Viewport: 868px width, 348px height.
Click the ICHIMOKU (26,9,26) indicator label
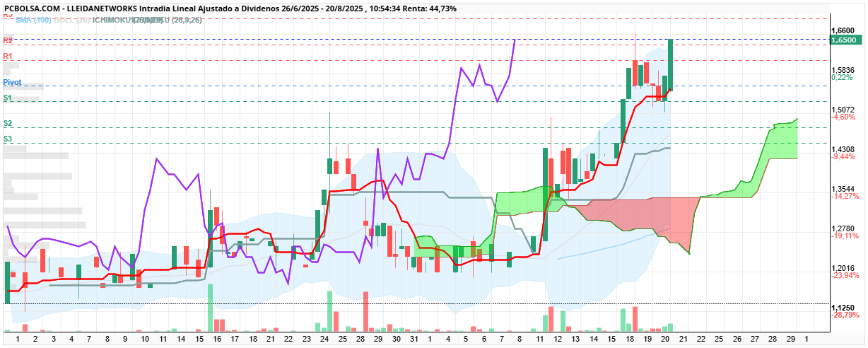click(x=147, y=20)
